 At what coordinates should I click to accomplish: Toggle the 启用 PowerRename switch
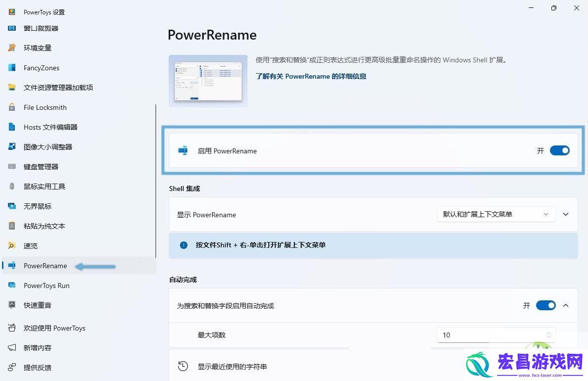(559, 150)
